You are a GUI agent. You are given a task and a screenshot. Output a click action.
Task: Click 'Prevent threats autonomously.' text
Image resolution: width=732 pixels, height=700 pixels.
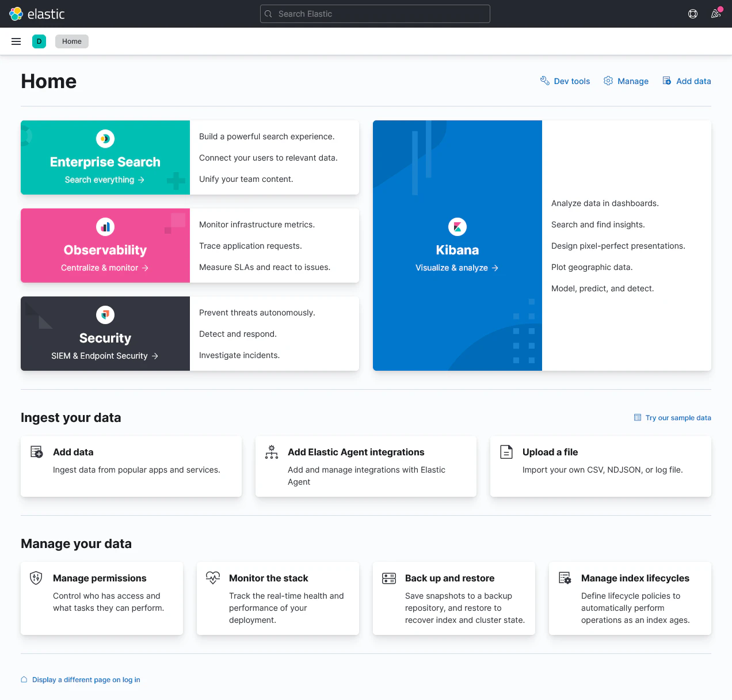click(x=257, y=313)
